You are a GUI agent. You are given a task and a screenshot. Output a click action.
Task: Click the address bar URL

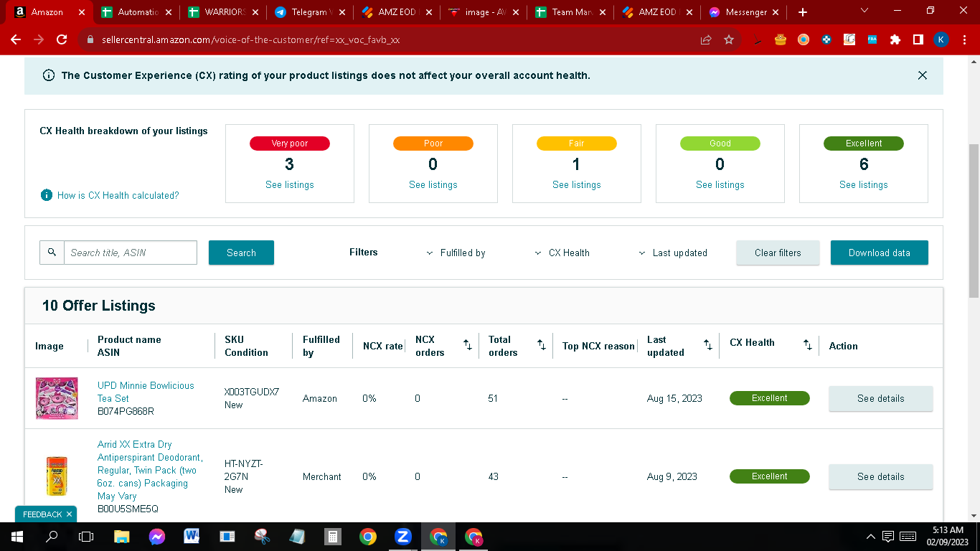point(250,40)
